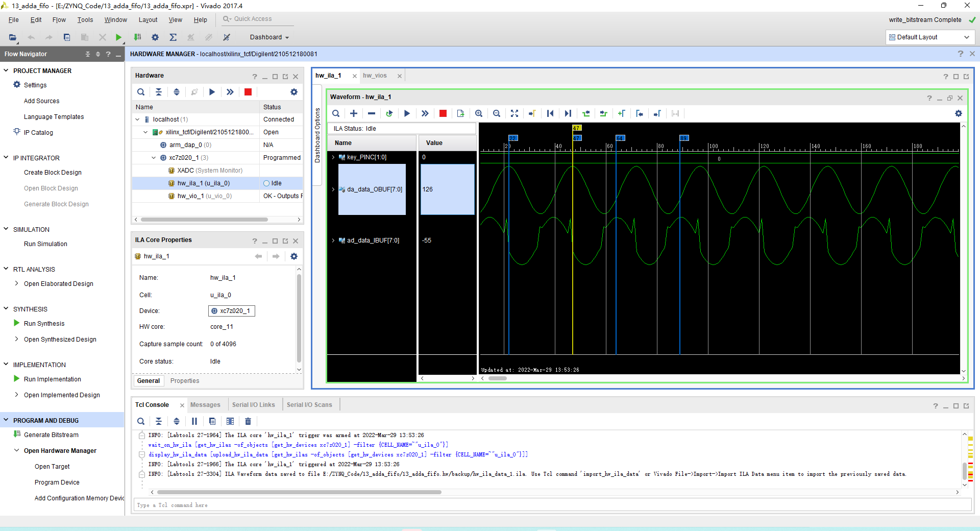Click zoom fit icon in waveform toolbar
The width and height of the screenshot is (980, 531).
coord(514,113)
